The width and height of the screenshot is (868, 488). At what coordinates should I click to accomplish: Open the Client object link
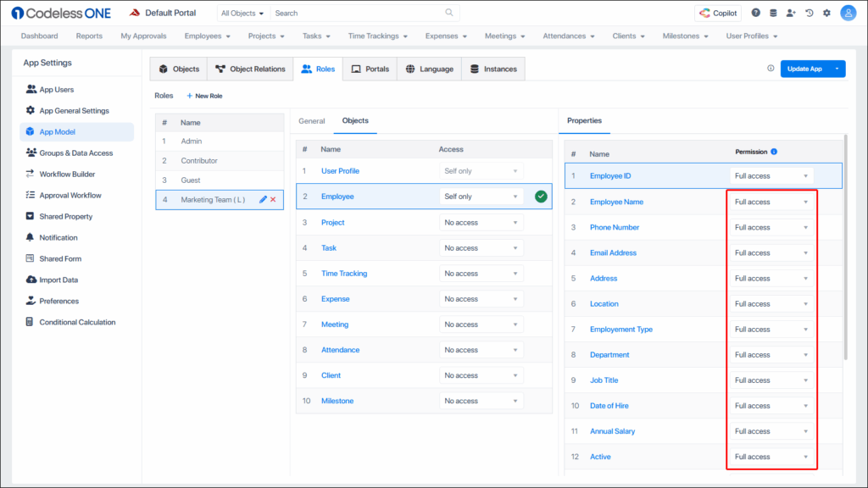(331, 375)
